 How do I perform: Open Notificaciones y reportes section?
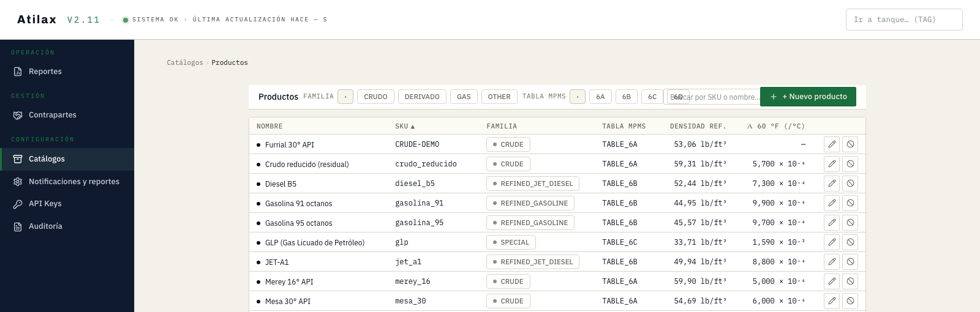tap(67, 182)
